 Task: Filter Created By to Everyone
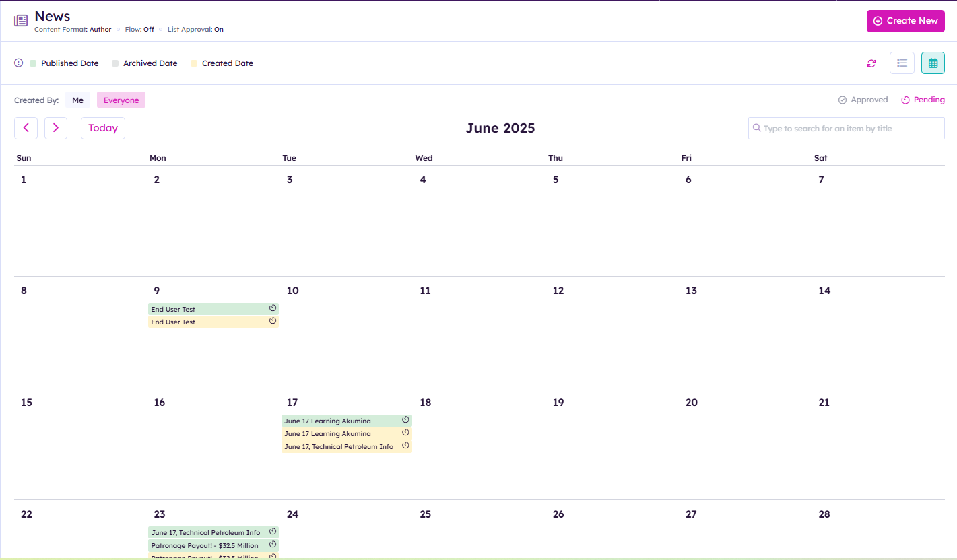(x=121, y=100)
